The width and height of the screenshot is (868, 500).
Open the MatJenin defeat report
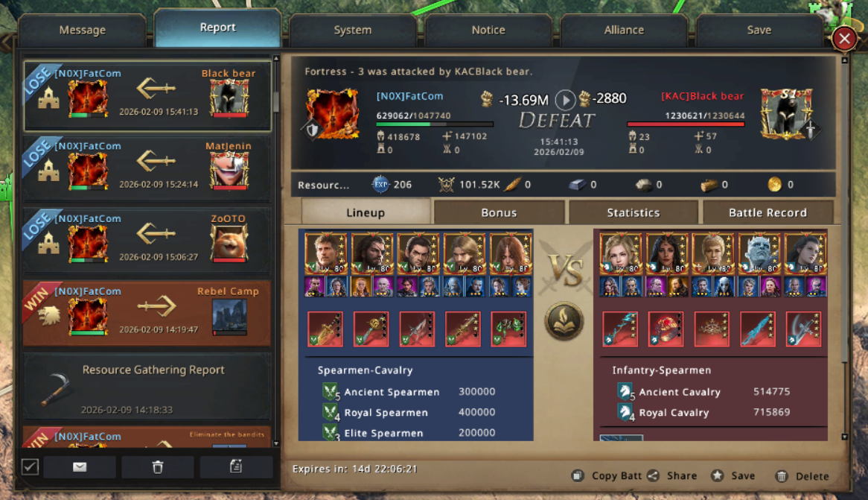click(x=147, y=168)
